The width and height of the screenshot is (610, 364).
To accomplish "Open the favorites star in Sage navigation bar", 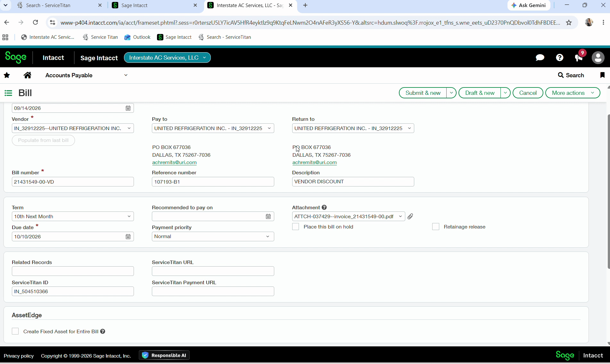I will (x=7, y=75).
